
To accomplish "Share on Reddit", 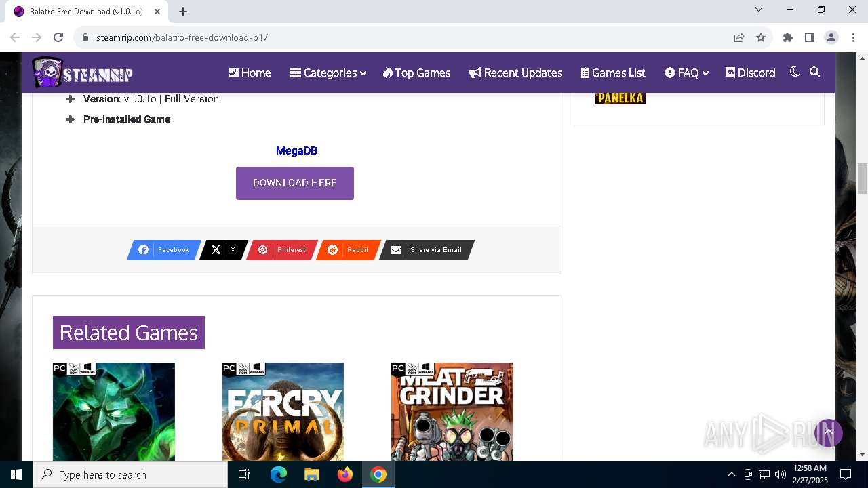I will (349, 250).
